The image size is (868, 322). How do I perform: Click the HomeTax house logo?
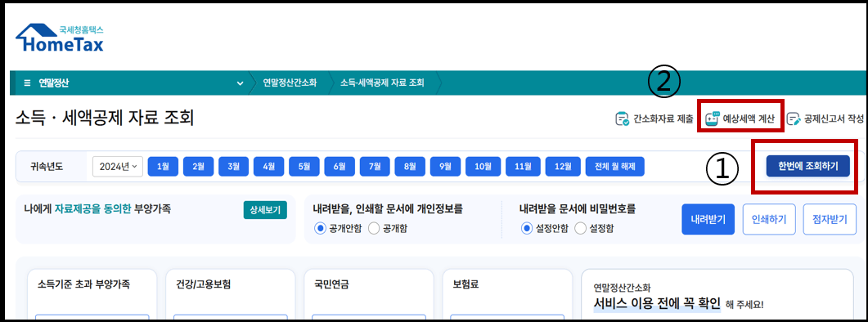pyautogui.click(x=59, y=38)
